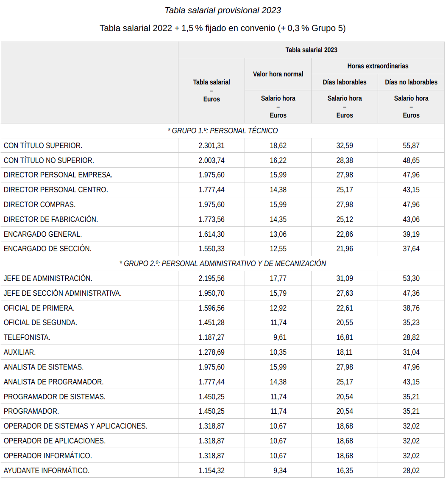Select the 'CON TÍTULO SUPERIOR.' row label
The width and height of the screenshot is (448, 482).
(x=43, y=146)
